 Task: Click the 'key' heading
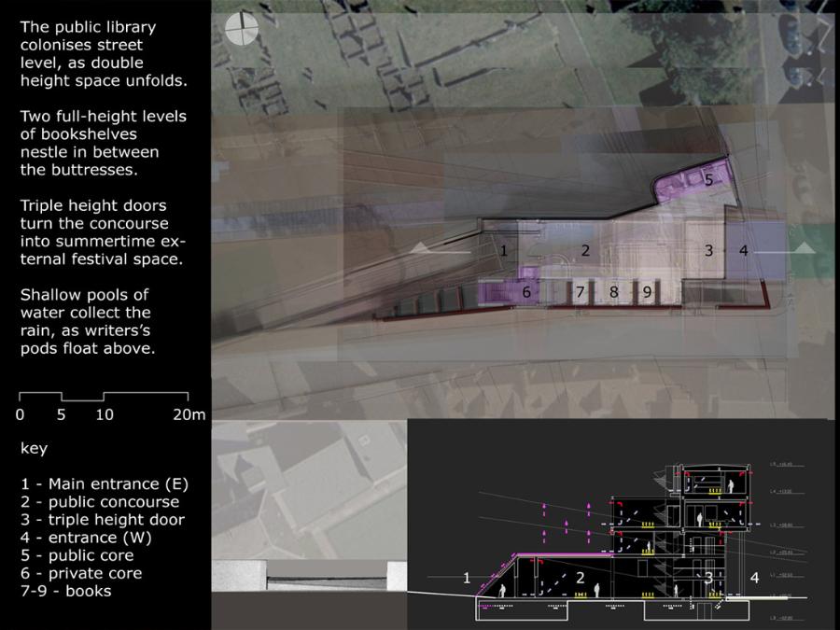pos(34,448)
